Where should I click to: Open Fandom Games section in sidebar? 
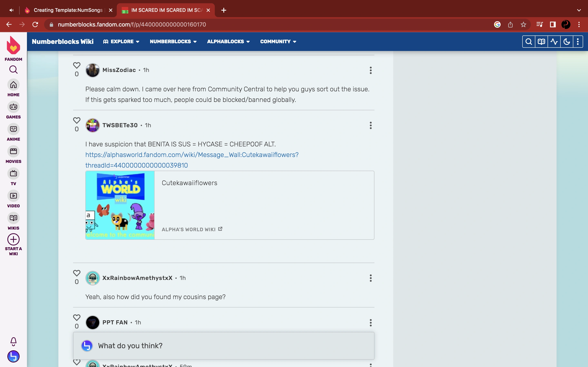click(13, 107)
